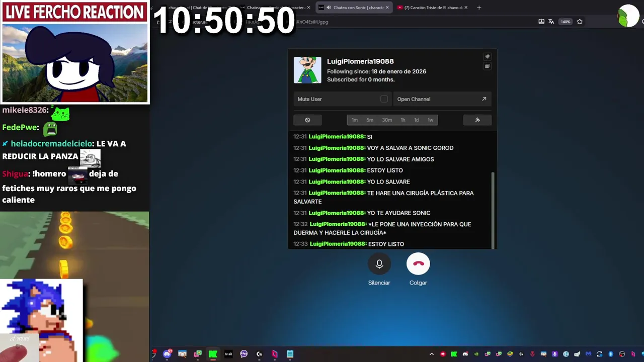
Task: Open Channel for LuigiPlomeria19088
Action: 442,99
